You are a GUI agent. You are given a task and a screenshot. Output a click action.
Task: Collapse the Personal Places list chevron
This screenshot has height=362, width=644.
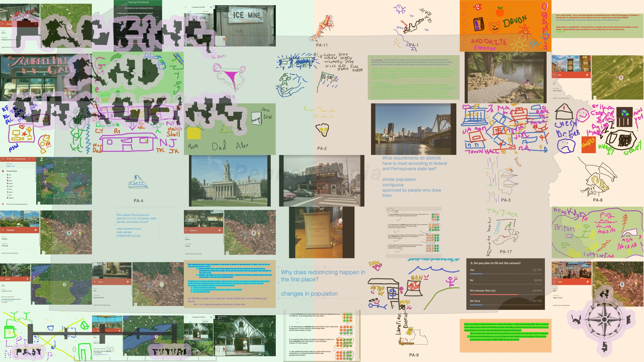point(3,175)
